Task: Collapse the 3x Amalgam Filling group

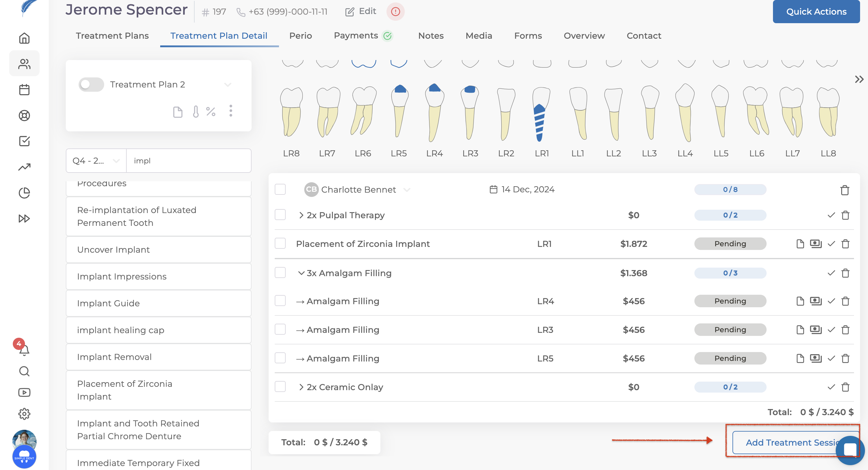Action: 301,273
